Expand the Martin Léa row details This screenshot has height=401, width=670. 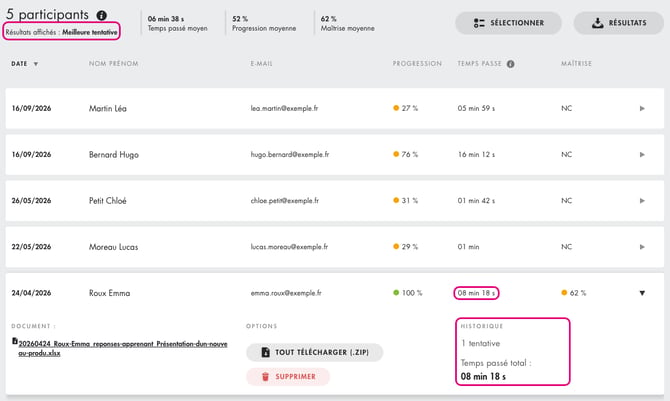tap(642, 109)
